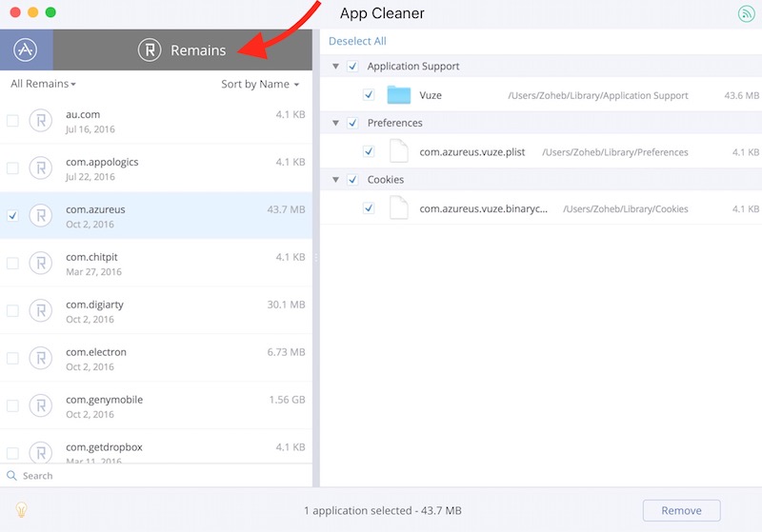Viewport: 762px width, 532px height.
Task: Click the Remove button
Action: click(681, 510)
